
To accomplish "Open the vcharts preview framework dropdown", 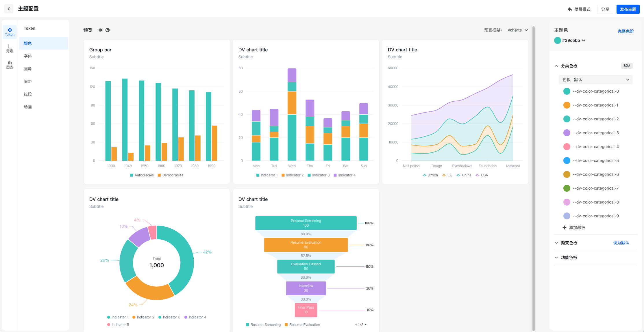I will tap(518, 30).
